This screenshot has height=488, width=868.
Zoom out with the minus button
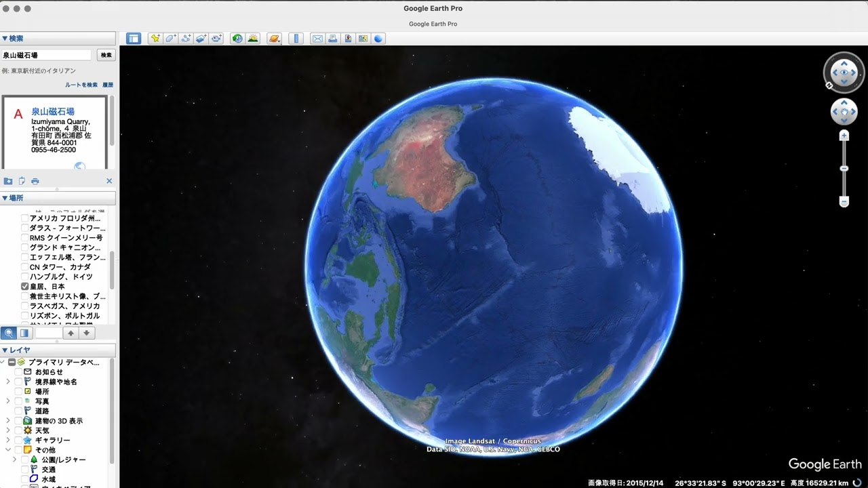tap(844, 202)
